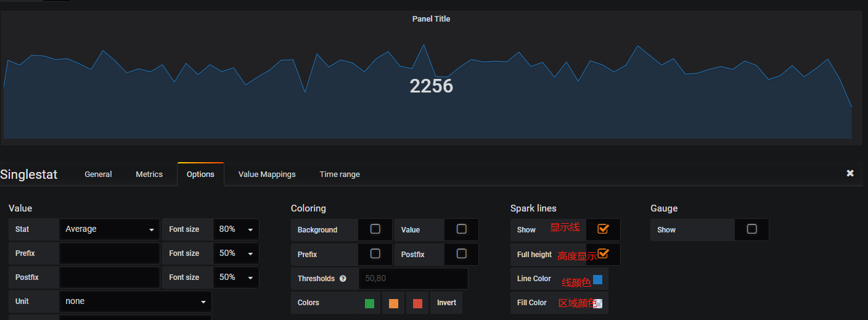Open the Time range tab

point(340,174)
